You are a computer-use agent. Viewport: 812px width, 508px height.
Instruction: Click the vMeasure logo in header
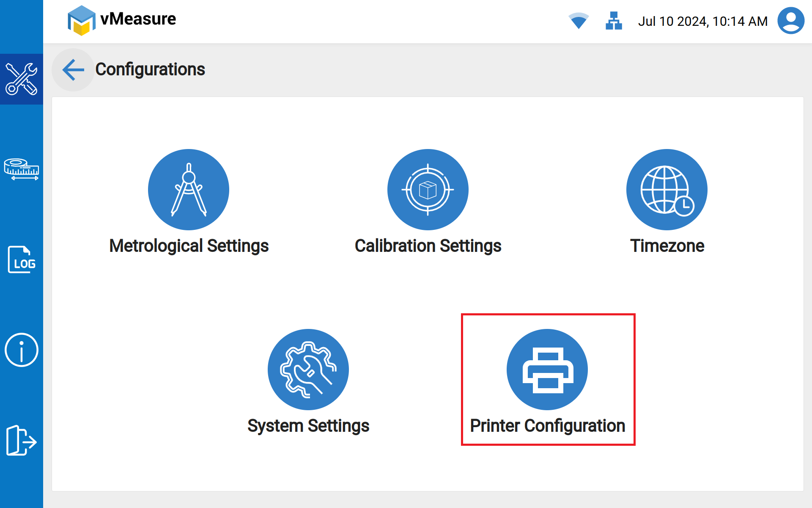coord(122,20)
